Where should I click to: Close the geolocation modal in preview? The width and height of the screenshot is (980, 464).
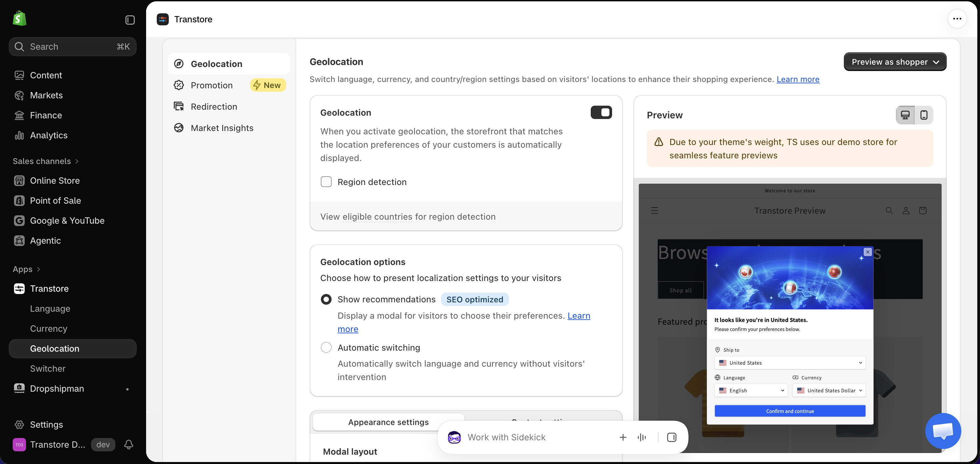(867, 252)
